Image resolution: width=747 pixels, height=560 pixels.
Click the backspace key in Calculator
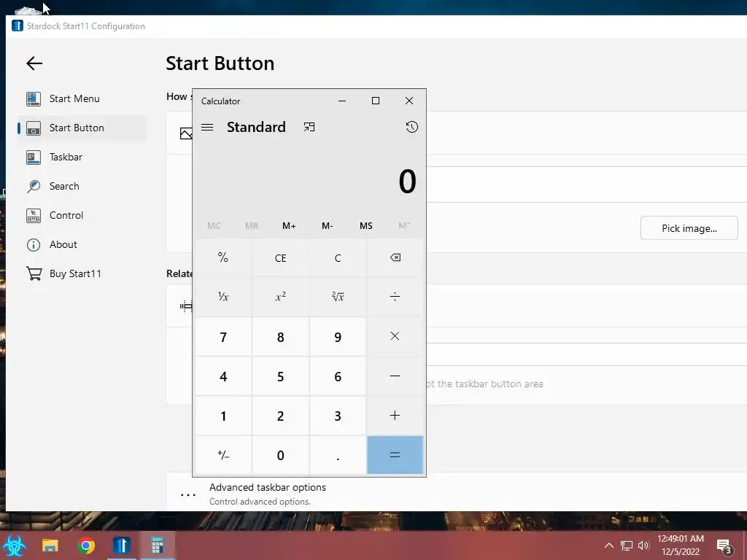coord(395,257)
